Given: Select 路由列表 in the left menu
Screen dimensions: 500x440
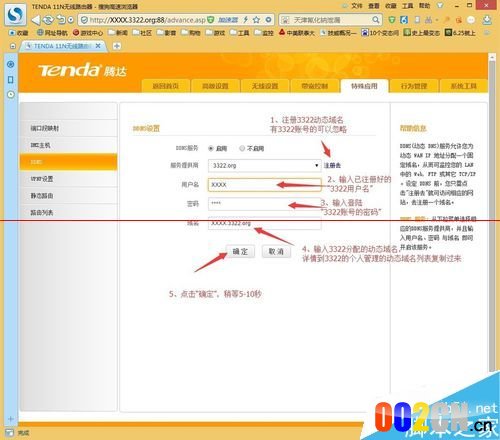Looking at the screenshot, I should click(69, 213).
